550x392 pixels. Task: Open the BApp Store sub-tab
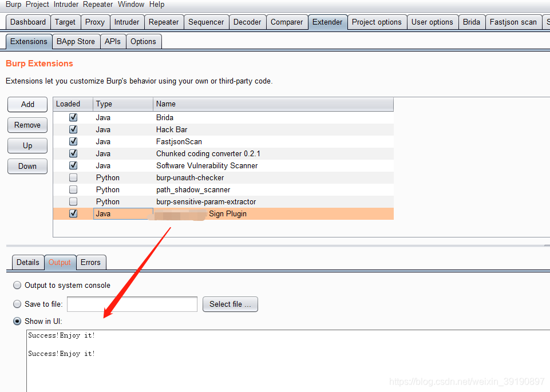(x=76, y=41)
